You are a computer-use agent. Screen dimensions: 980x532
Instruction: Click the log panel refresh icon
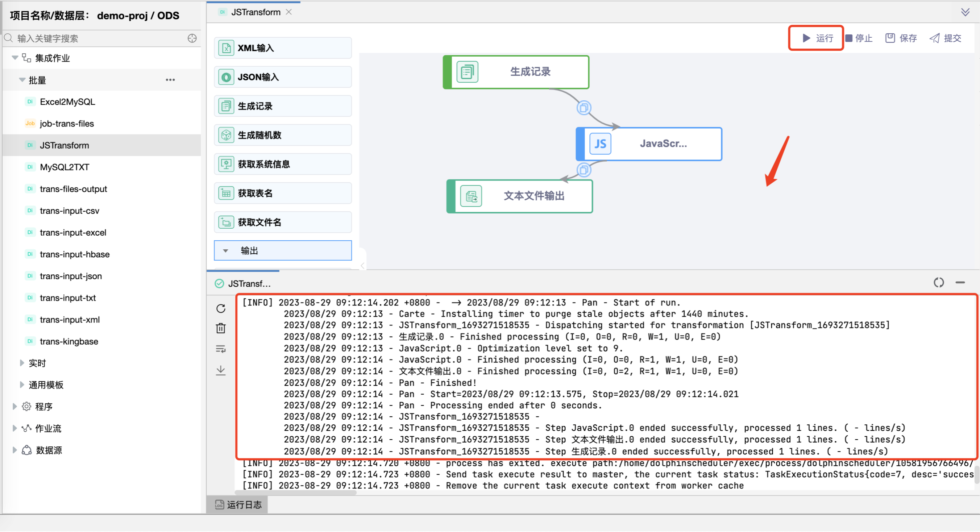pos(221,308)
